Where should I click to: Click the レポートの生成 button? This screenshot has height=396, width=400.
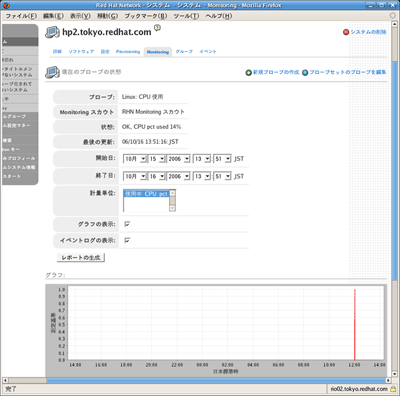point(81,258)
